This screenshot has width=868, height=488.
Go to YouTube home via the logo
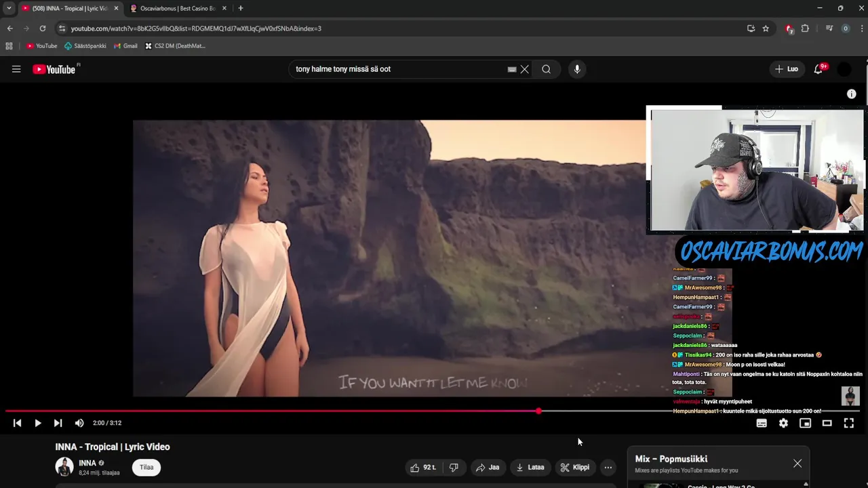pos(54,69)
